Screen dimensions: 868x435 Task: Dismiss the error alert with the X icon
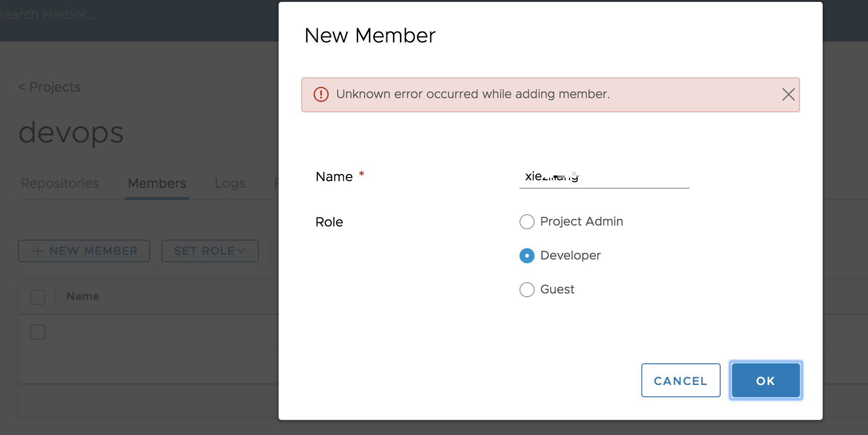pyautogui.click(x=788, y=94)
